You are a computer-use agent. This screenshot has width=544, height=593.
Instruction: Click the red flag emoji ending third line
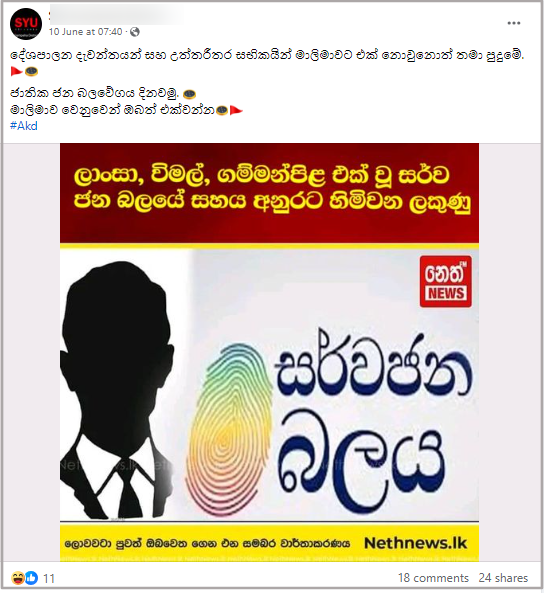[x=236, y=110]
